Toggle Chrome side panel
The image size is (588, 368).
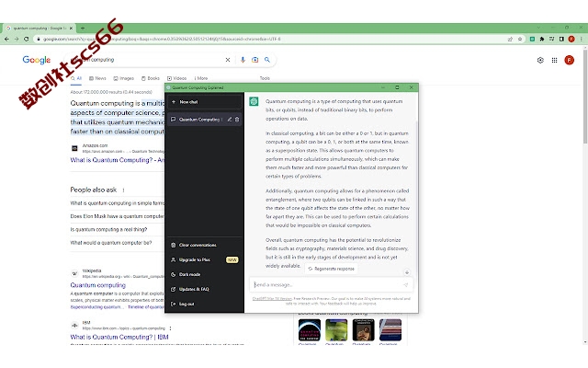click(561, 39)
